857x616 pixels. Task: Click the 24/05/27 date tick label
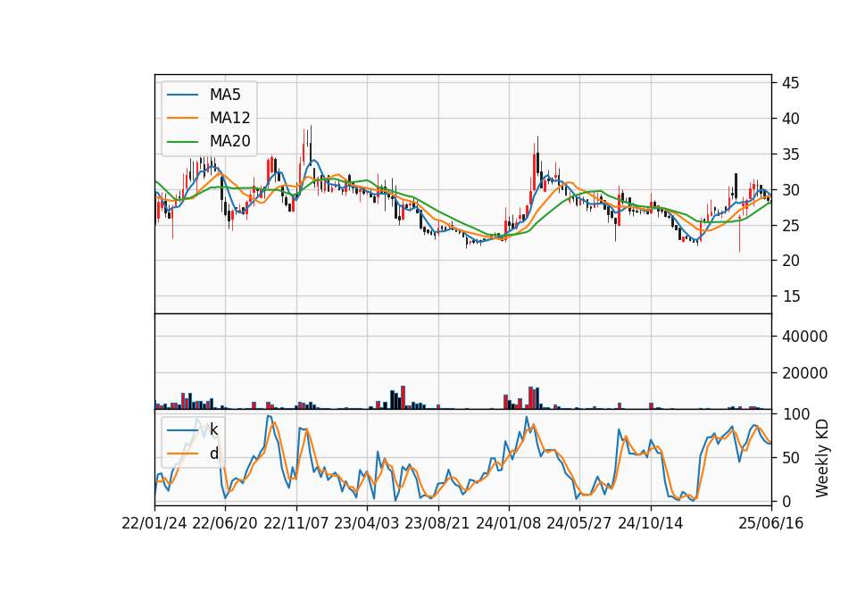coord(578,523)
